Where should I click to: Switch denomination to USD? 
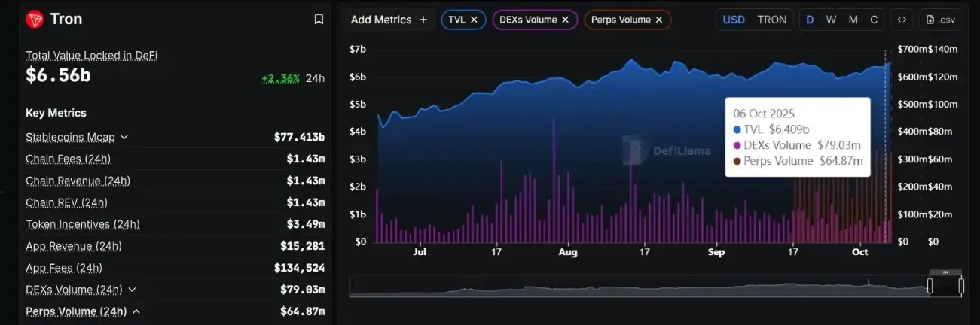pyautogui.click(x=734, y=20)
